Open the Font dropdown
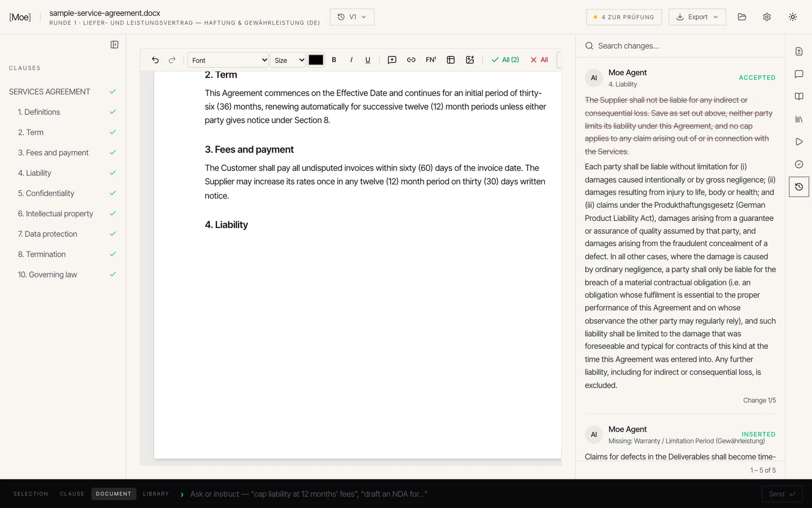 (x=228, y=60)
